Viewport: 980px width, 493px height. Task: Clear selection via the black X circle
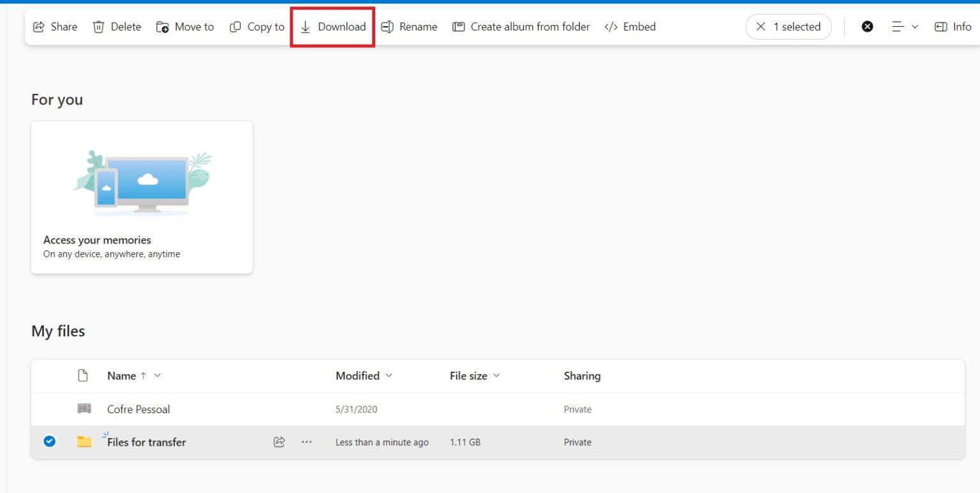[x=867, y=26]
